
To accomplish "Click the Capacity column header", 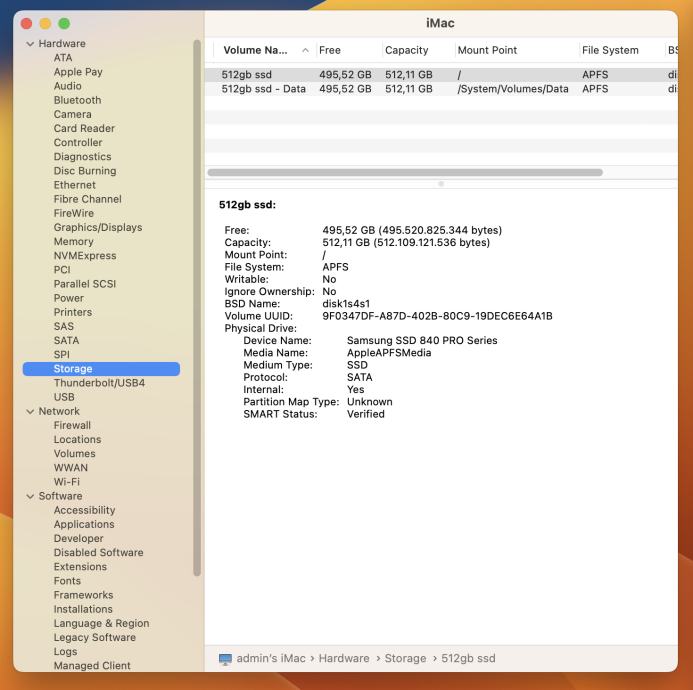I will click(415, 50).
